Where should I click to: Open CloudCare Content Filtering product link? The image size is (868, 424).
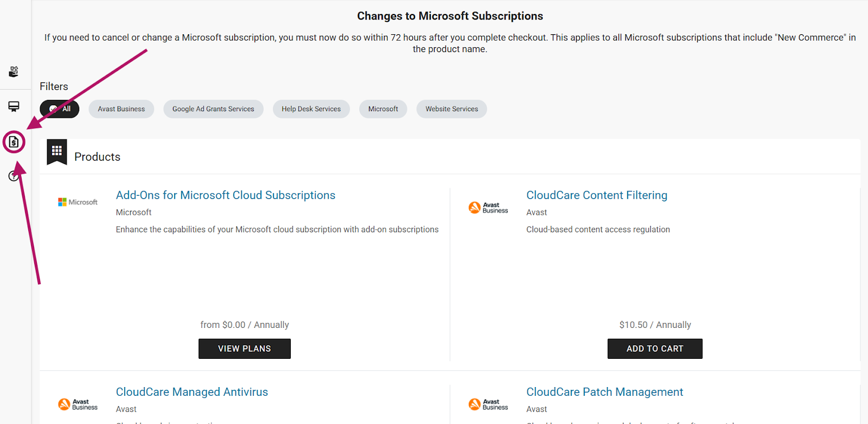pyautogui.click(x=597, y=195)
